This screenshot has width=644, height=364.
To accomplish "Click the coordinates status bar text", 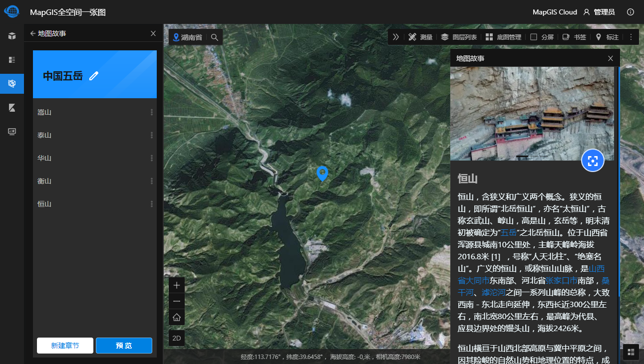I will (x=330, y=357).
